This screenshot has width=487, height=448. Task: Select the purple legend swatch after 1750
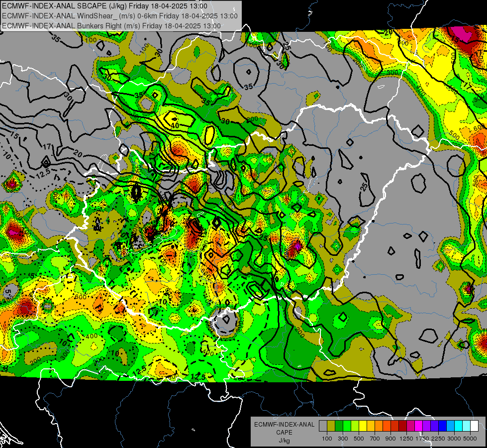pyautogui.click(x=426, y=426)
